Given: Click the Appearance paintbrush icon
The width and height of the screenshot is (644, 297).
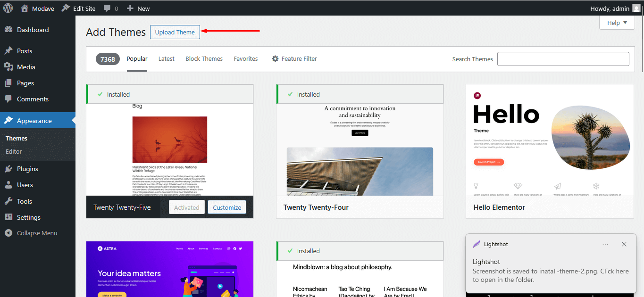Looking at the screenshot, I should [8, 121].
